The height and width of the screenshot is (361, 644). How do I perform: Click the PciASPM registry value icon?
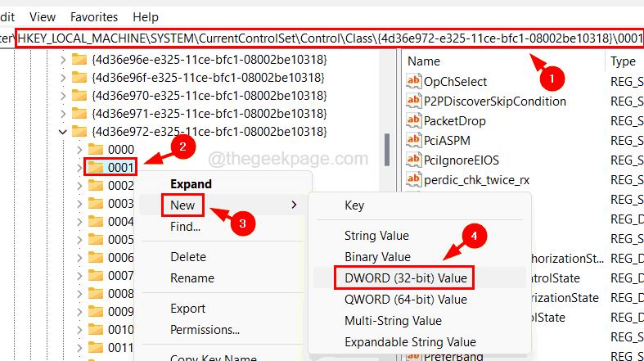414,140
